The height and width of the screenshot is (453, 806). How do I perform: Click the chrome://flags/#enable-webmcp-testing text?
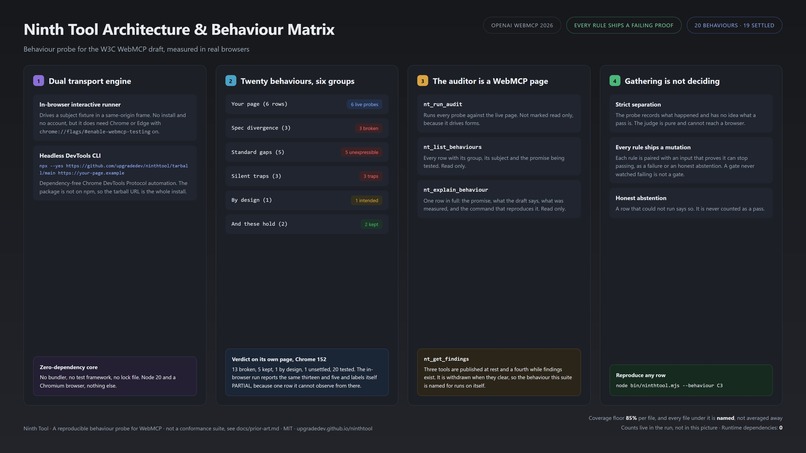95,132
